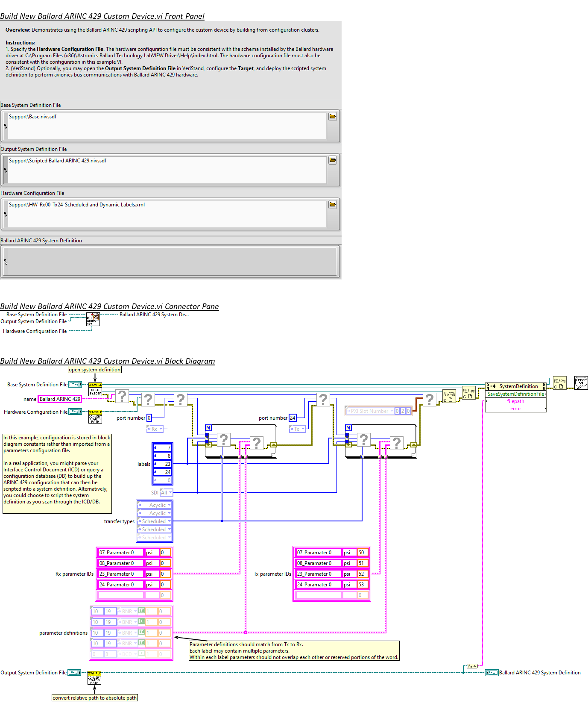This screenshot has width=588, height=712.
Task: Select Convert To Abs Path VI near Hardware Configuration
Action: 95,416
